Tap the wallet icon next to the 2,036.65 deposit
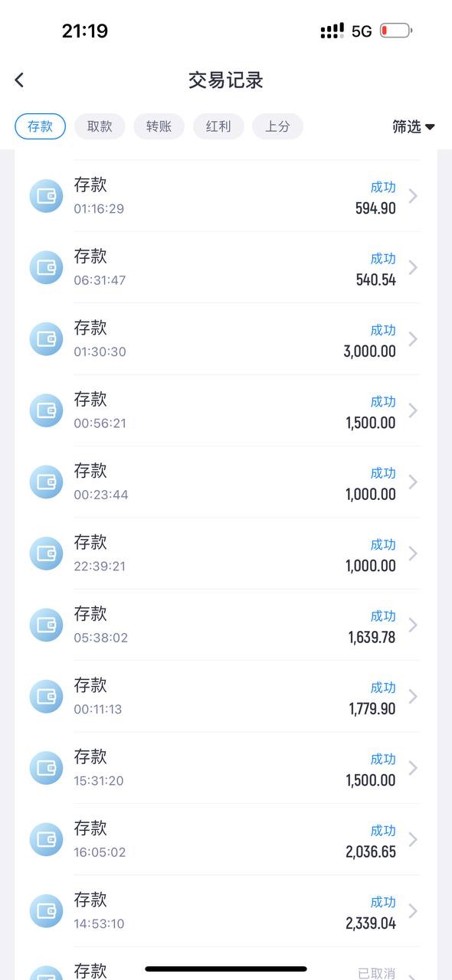Viewport: 452px width, 980px height. [46, 839]
